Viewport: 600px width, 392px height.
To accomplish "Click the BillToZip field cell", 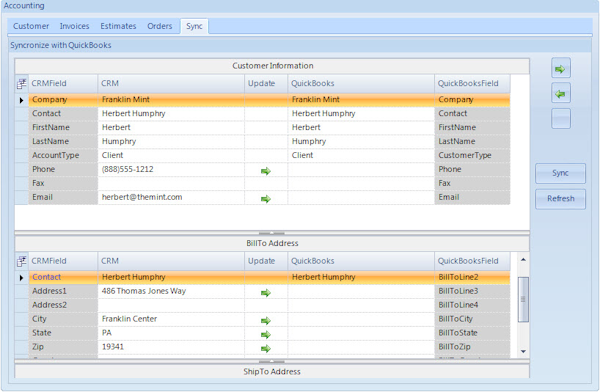I will click(472, 347).
